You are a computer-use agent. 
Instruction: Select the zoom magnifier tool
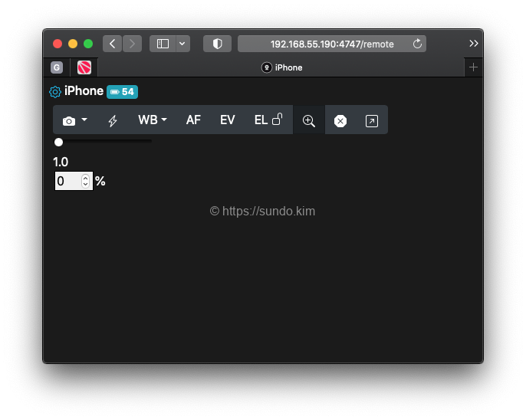309,120
